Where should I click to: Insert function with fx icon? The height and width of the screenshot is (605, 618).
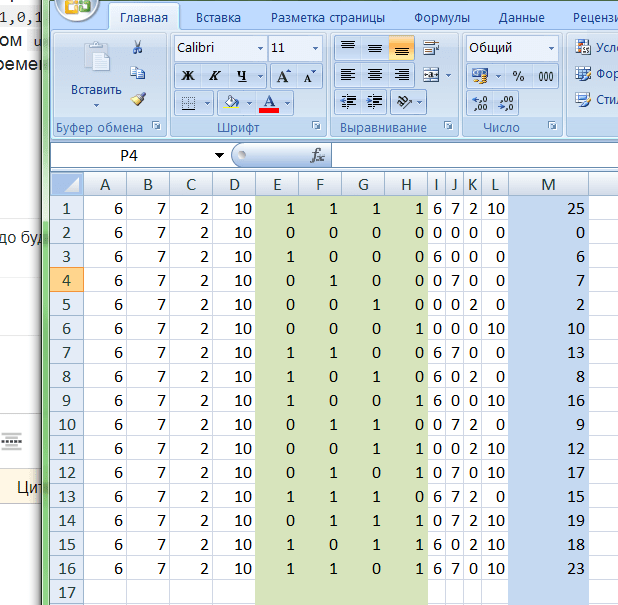coord(317,155)
